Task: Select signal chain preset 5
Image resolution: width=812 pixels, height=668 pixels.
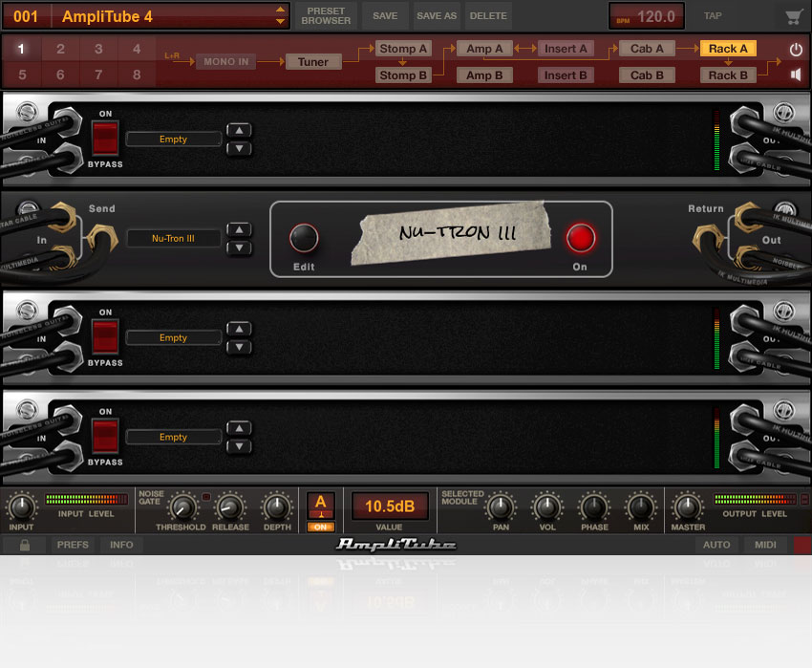Action: coord(22,75)
